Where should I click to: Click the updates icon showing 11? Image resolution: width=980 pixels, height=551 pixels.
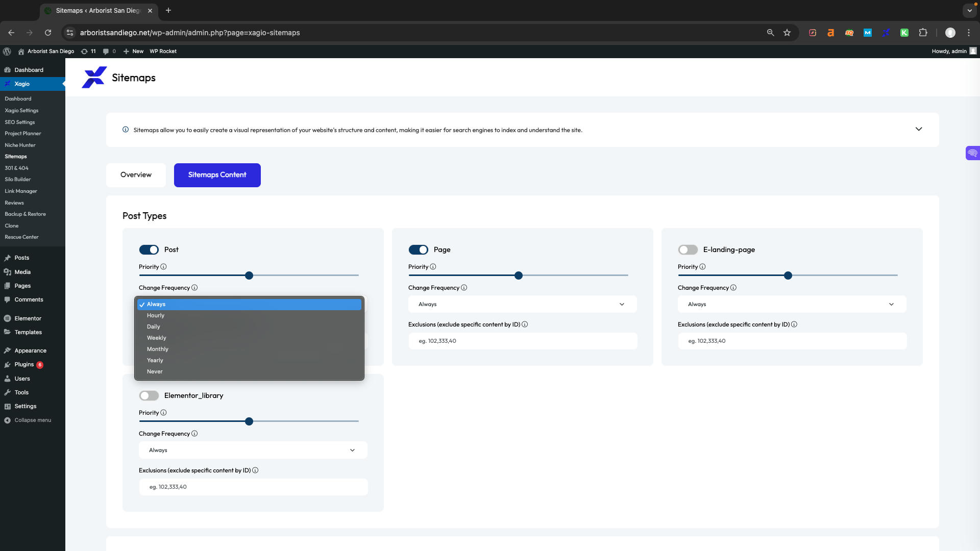88,51
